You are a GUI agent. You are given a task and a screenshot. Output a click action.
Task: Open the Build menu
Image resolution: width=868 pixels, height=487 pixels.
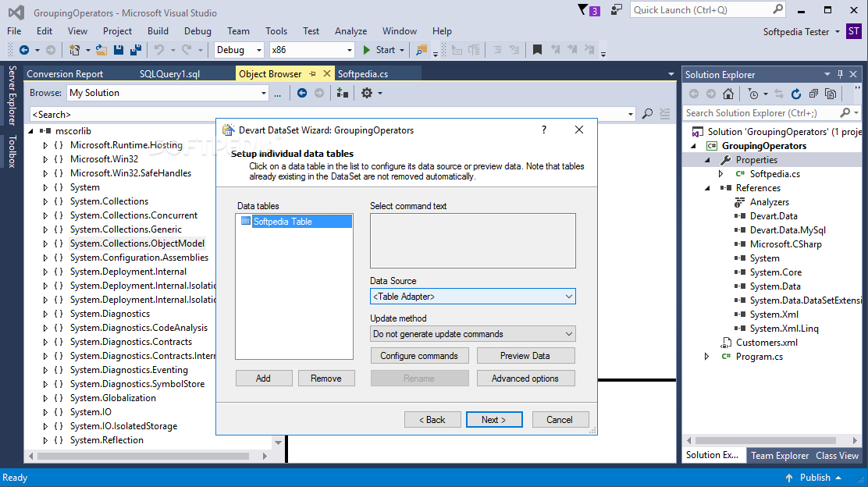click(x=158, y=31)
